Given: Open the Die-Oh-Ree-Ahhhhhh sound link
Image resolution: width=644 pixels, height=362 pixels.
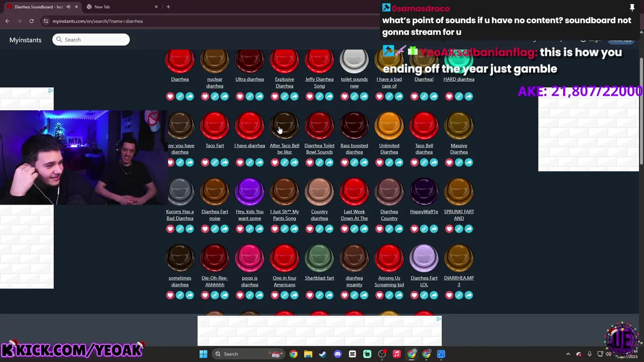Looking at the screenshot, I should (215, 281).
